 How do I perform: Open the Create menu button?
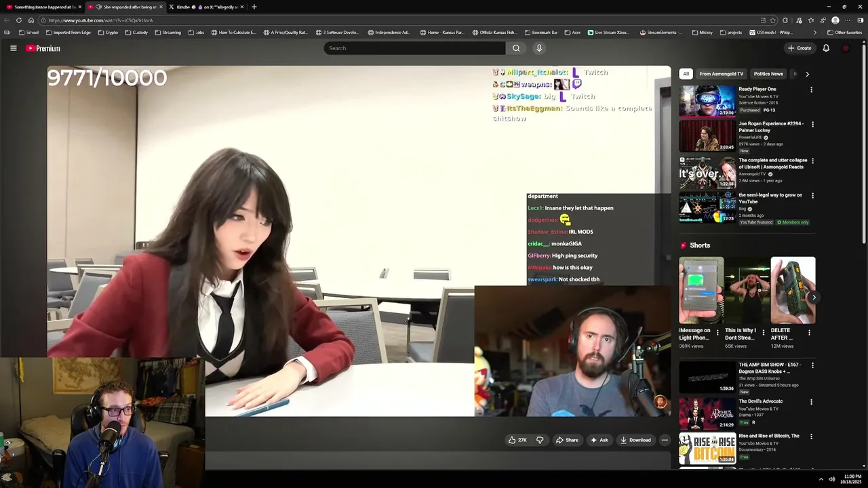tap(800, 48)
